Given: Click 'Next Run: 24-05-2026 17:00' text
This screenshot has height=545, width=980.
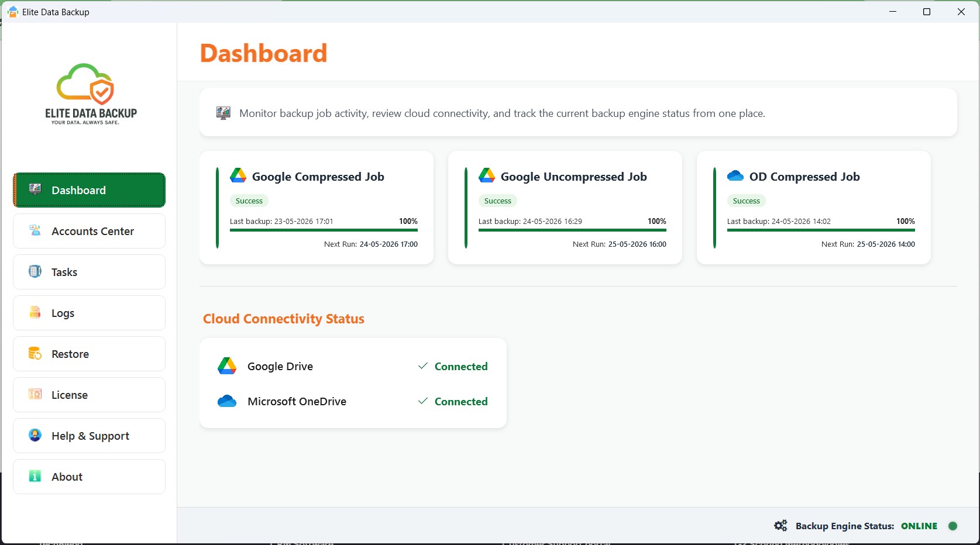Looking at the screenshot, I should click(x=371, y=244).
